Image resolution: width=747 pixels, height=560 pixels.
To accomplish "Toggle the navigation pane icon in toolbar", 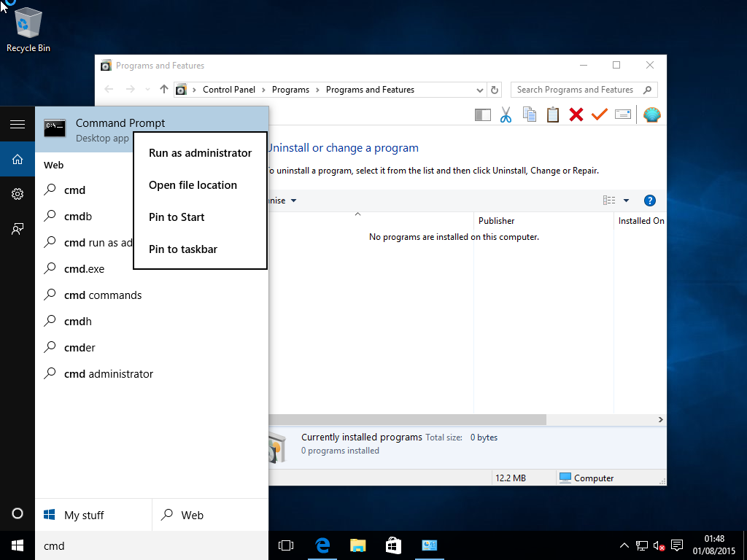I will click(x=483, y=114).
